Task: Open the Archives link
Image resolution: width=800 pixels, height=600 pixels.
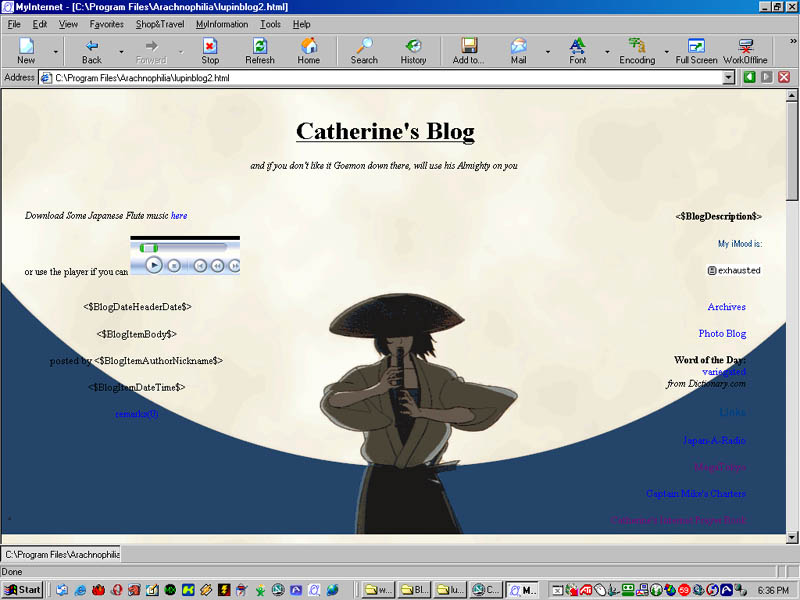Action: point(727,307)
